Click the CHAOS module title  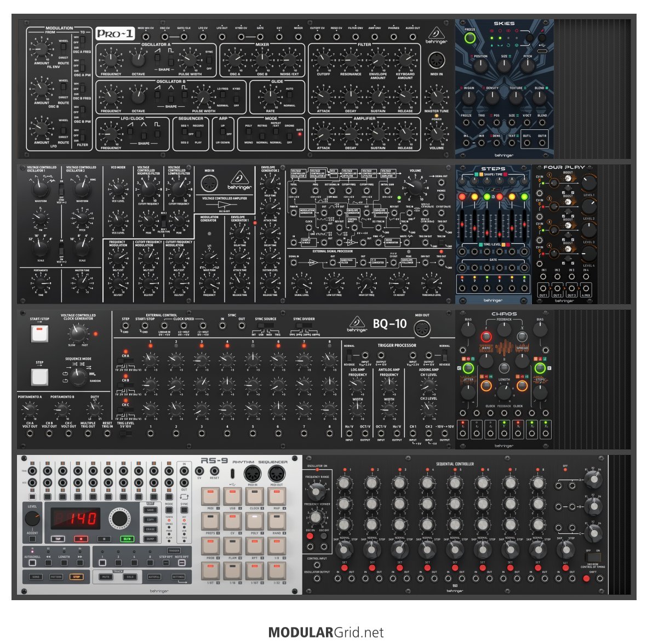504,314
